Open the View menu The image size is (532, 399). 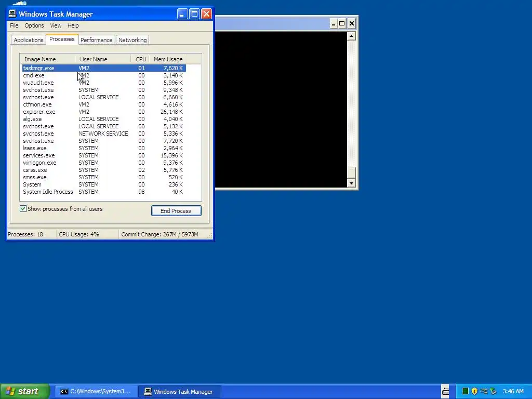tap(56, 25)
